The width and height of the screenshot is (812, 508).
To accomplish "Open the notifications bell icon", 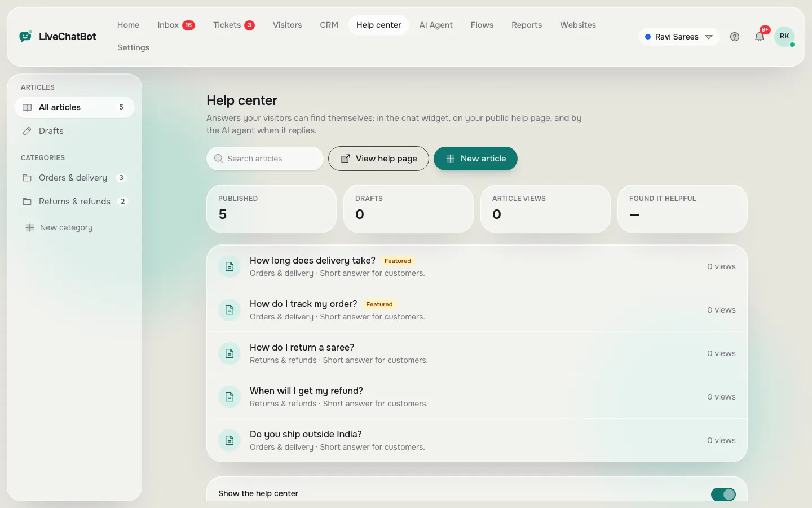I will point(760,37).
